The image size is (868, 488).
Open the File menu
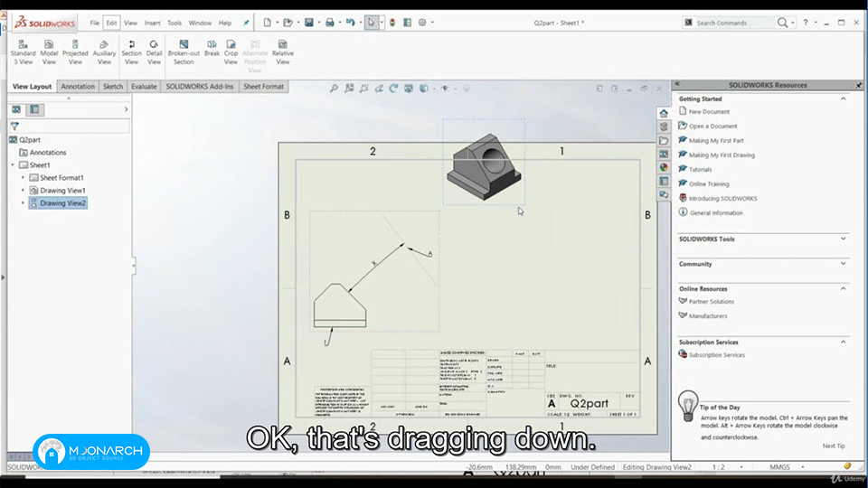point(95,23)
